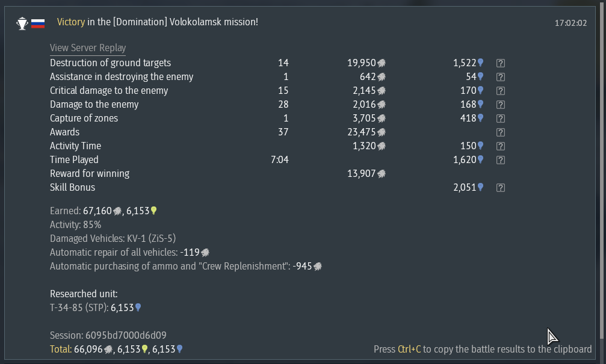Click the question mark next to Awards
This screenshot has width=606, height=364.
500,132
